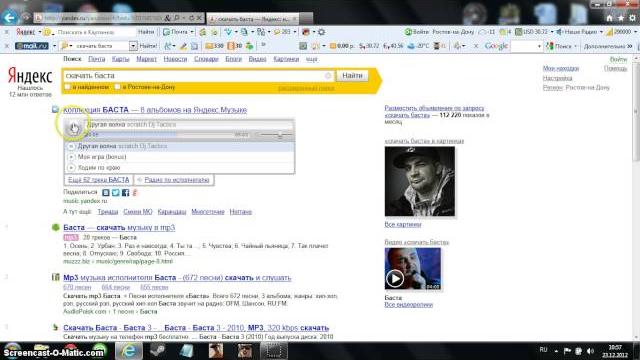Screen dimensions: 640x360
Task: Click the Yandex toolbar settings gear icon
Action: [x=321, y=32]
